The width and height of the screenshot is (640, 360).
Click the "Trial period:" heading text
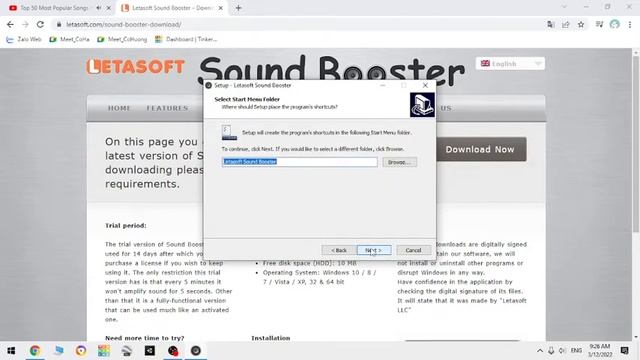(x=126, y=225)
